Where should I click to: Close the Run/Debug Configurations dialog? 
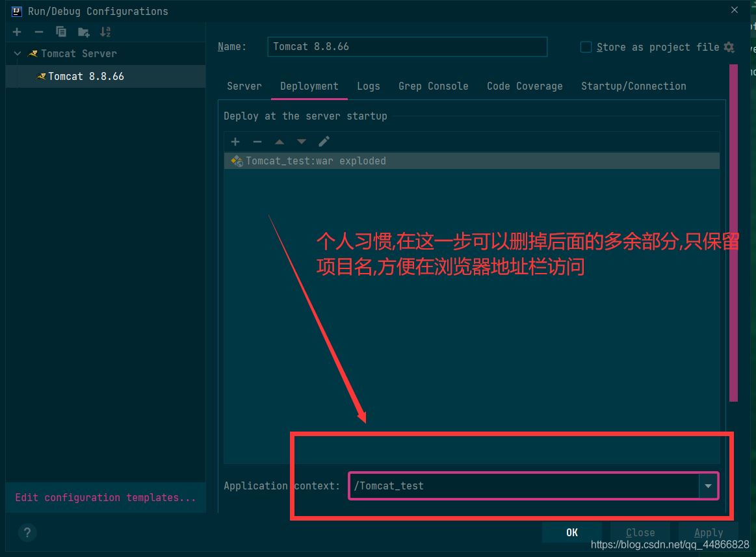click(735, 10)
